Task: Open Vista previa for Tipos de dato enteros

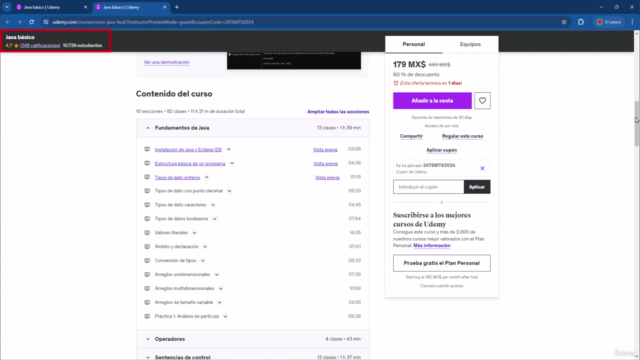Action: click(x=327, y=178)
